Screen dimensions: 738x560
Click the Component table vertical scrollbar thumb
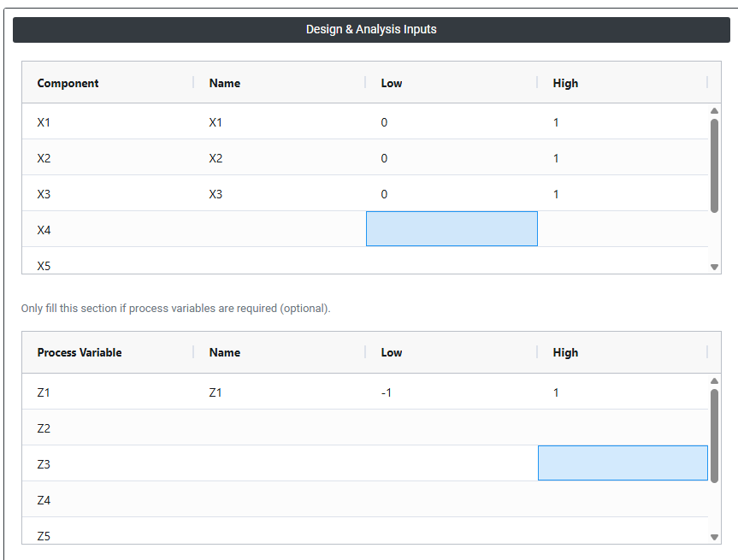(x=714, y=165)
